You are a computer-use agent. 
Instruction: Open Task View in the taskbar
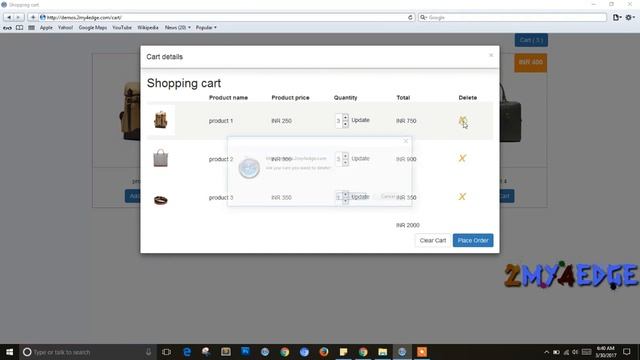(x=166, y=352)
